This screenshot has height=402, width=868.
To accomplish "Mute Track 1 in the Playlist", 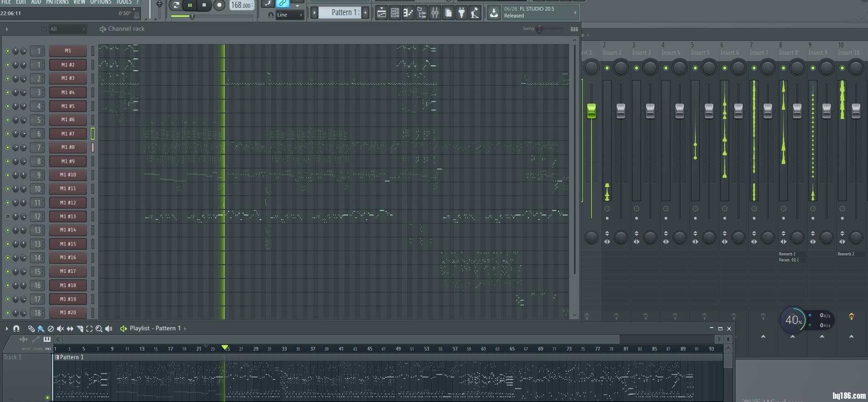I will click(x=47, y=397).
